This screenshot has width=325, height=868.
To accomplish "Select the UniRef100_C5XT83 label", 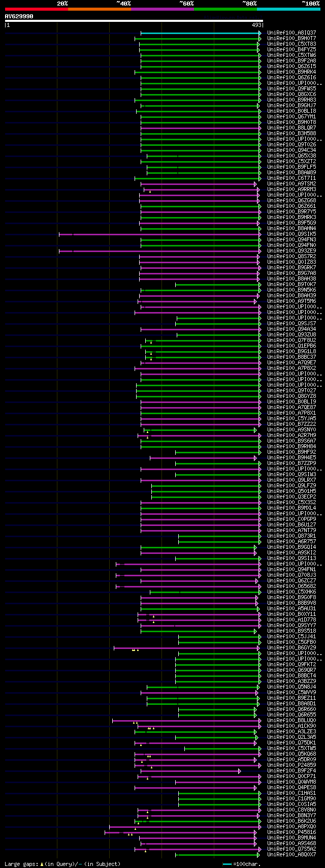I will (x=291, y=44).
